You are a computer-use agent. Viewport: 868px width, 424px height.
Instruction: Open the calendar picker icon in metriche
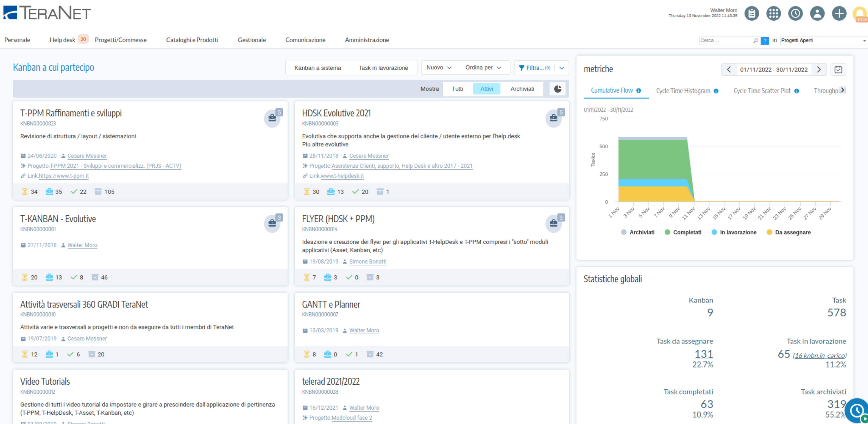(x=838, y=69)
